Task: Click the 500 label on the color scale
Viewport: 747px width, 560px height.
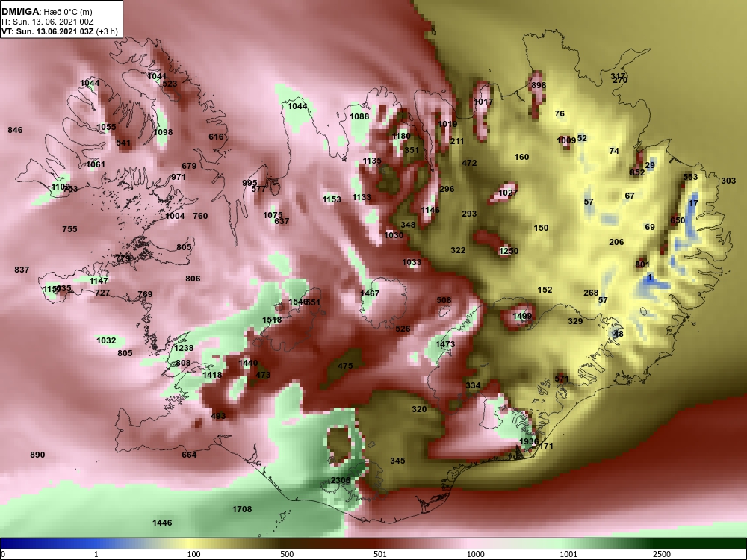Action: tap(287, 554)
